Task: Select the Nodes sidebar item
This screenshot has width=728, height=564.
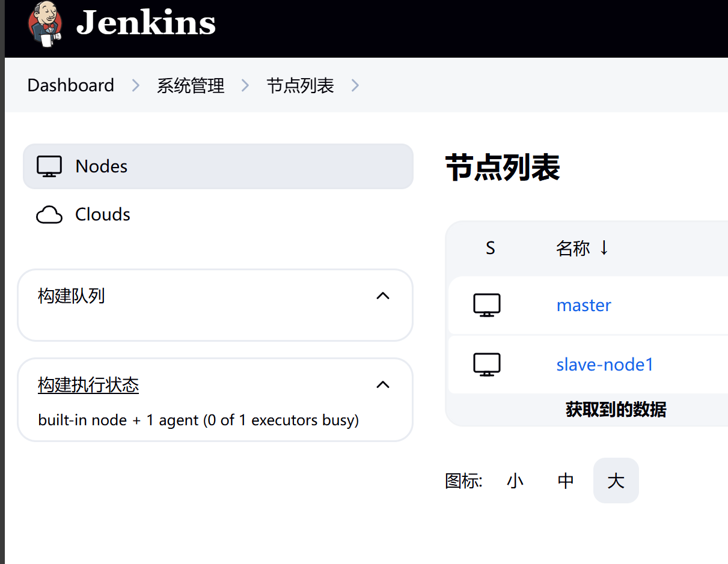Action: click(x=218, y=166)
